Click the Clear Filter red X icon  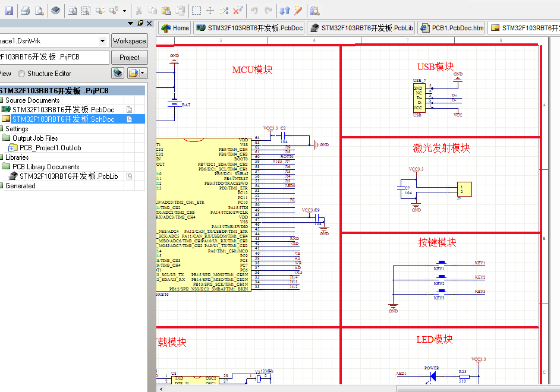[238, 11]
